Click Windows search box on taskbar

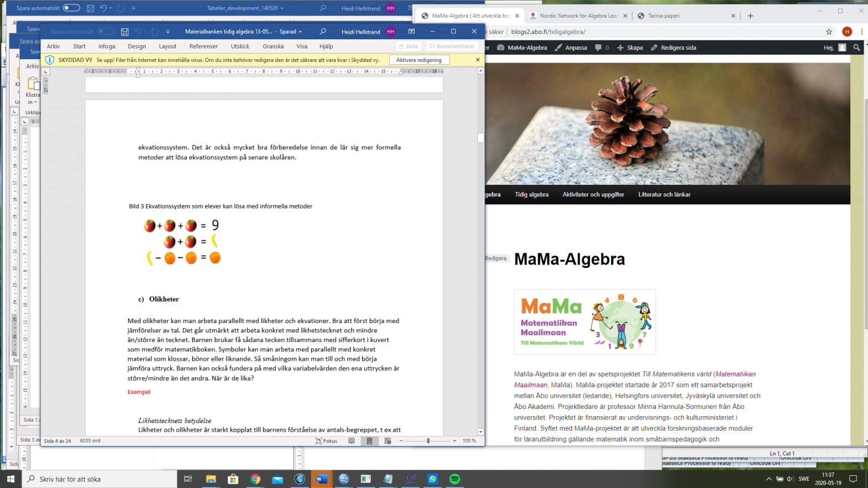pos(100,479)
